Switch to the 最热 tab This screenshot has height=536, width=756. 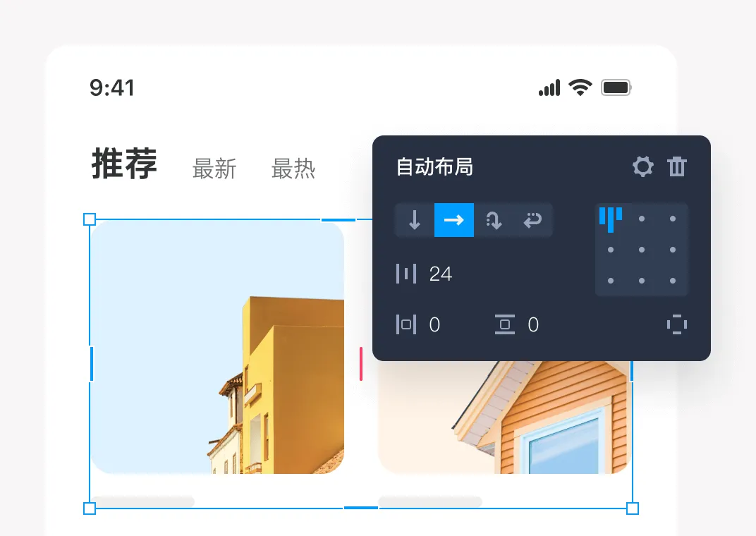293,169
